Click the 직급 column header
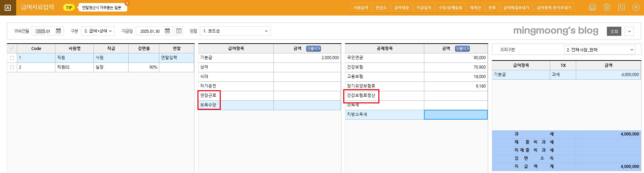The height and width of the screenshot is (173, 644). coord(111,48)
